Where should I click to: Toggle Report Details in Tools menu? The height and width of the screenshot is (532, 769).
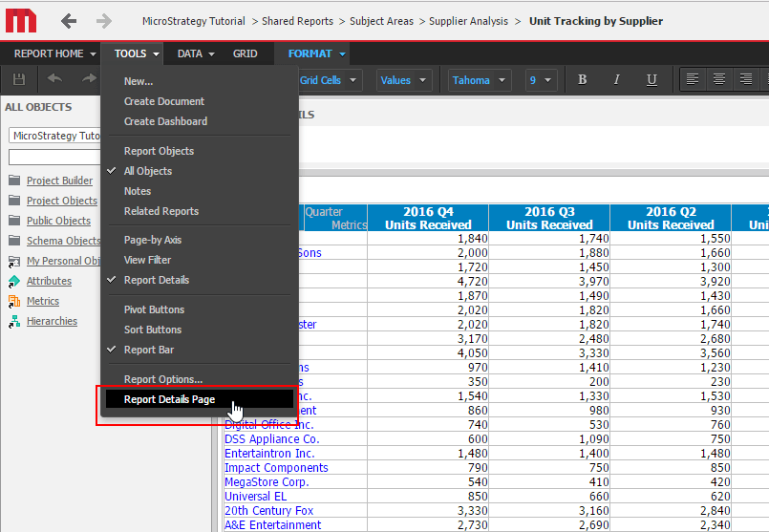(157, 280)
